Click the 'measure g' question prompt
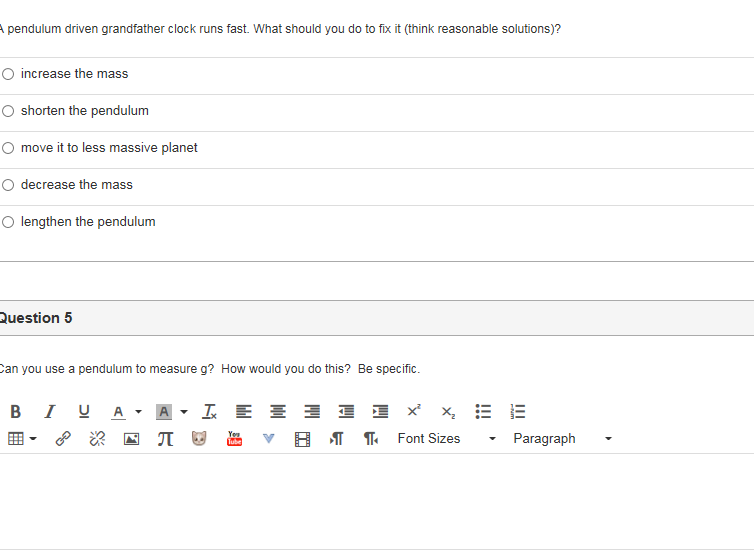This screenshot has height=555, width=754. point(210,369)
